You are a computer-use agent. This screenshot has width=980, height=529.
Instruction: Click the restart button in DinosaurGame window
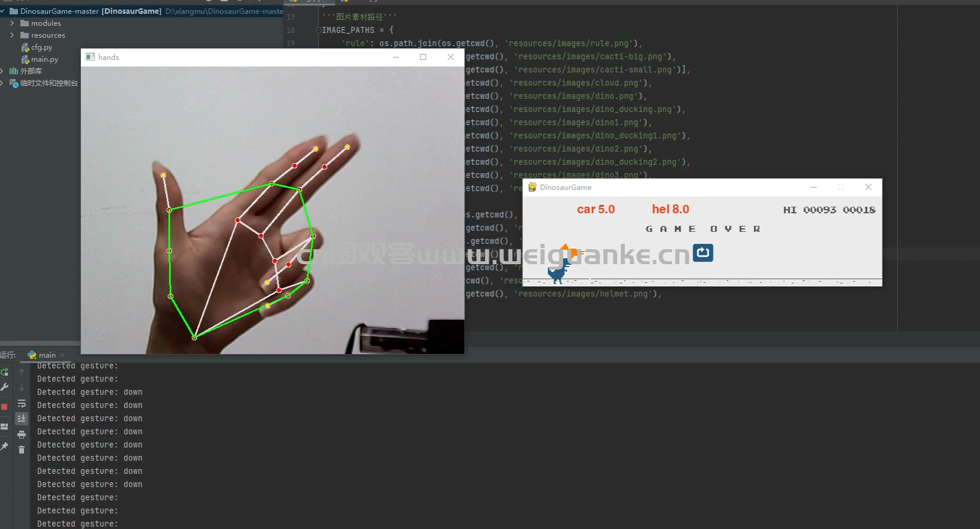(x=703, y=253)
